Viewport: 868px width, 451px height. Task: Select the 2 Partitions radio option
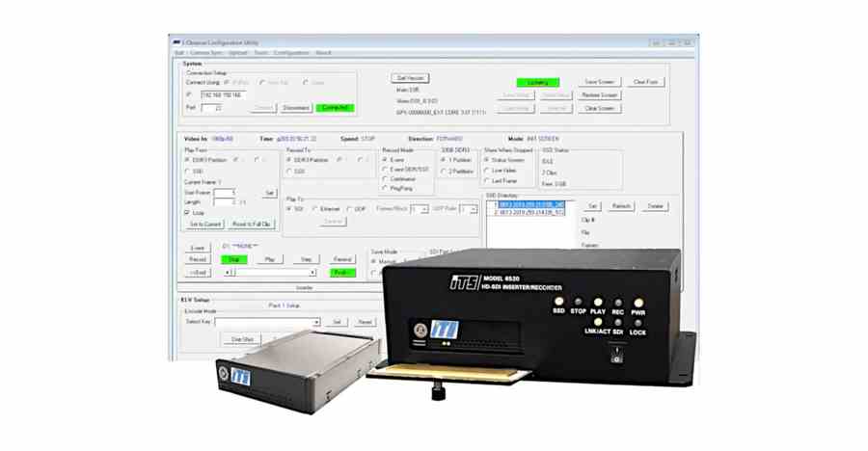[x=444, y=171]
